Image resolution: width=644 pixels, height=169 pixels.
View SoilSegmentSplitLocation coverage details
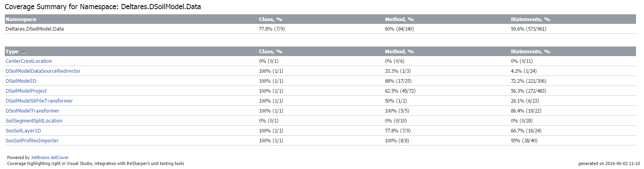34,121
